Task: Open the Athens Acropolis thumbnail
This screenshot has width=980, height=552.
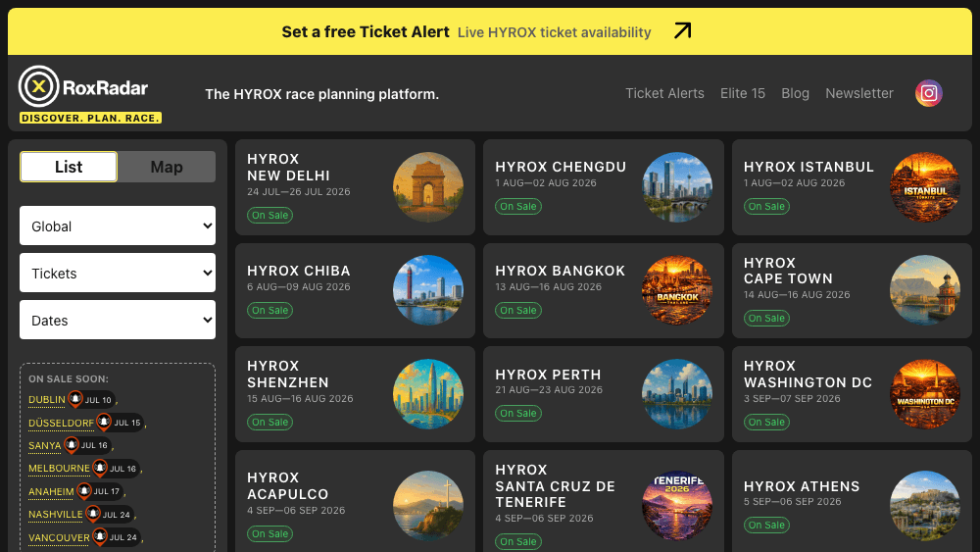Action: click(x=925, y=506)
